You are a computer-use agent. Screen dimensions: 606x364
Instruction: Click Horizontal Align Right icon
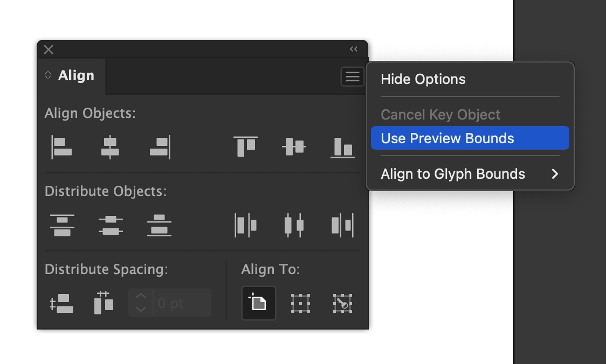coord(160,147)
